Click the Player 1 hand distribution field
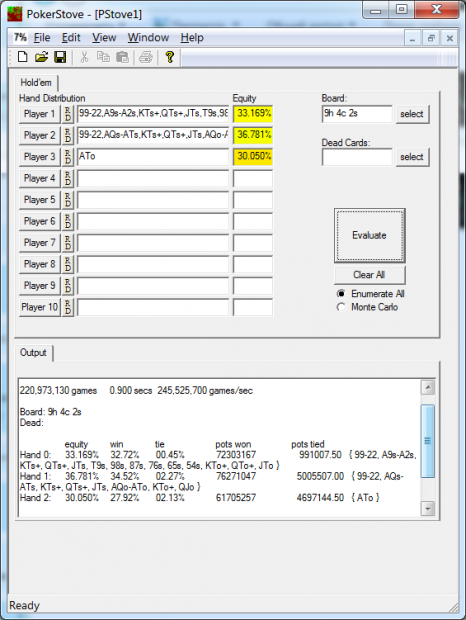Viewport: 466px width, 620px height. [x=153, y=114]
